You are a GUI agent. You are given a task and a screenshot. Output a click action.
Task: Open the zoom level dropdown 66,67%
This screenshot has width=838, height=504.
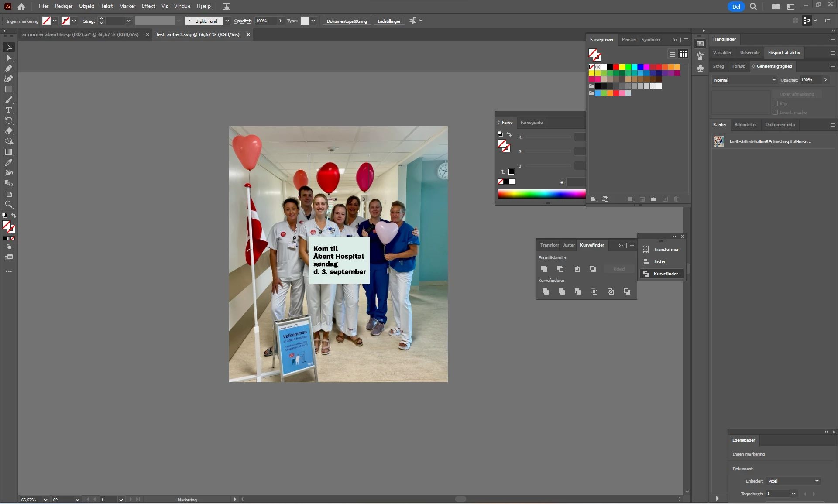tap(45, 500)
